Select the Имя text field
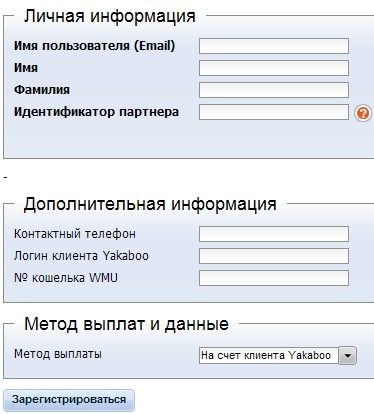 tap(274, 68)
